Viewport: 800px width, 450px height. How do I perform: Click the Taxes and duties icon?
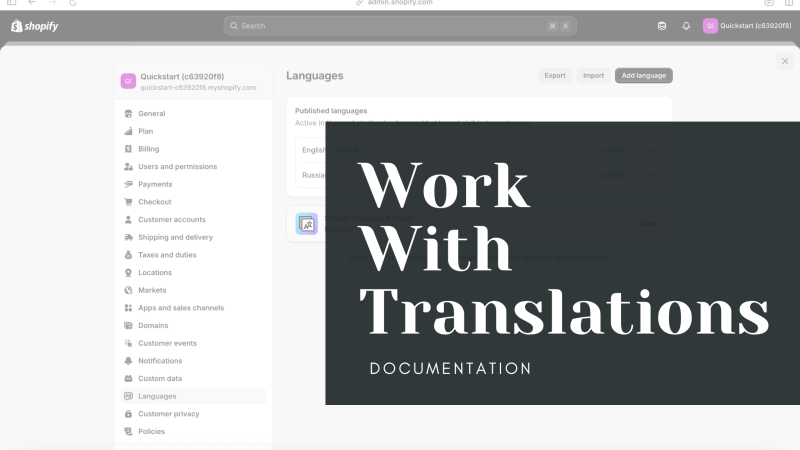click(128, 255)
